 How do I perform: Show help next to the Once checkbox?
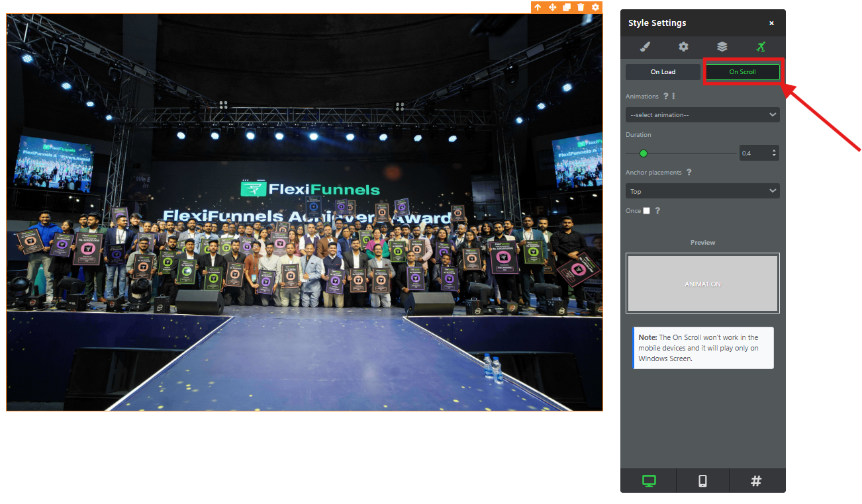tap(657, 211)
